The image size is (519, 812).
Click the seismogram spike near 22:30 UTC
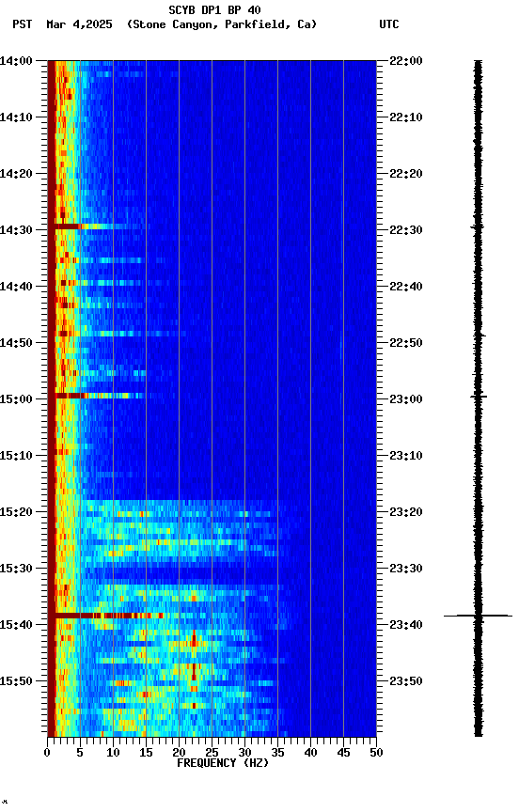pos(477,226)
